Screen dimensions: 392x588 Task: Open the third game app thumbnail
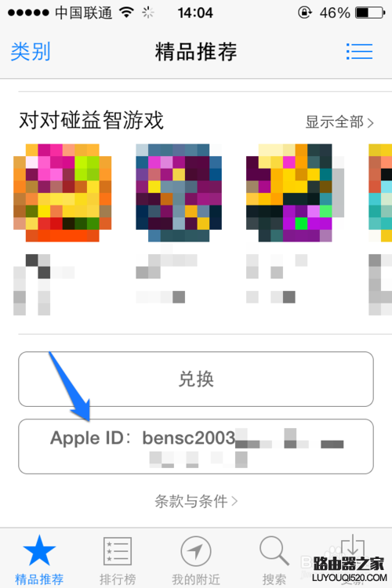point(296,193)
